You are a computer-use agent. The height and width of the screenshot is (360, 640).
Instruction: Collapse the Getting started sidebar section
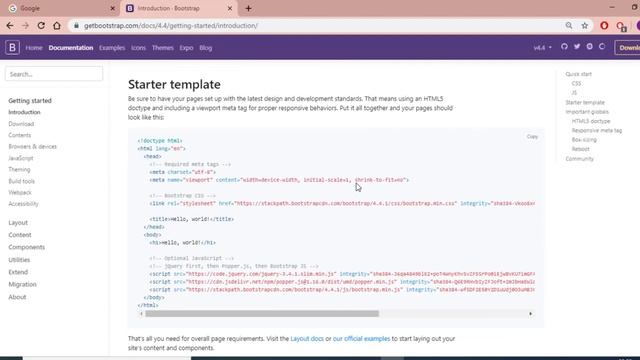[30, 100]
